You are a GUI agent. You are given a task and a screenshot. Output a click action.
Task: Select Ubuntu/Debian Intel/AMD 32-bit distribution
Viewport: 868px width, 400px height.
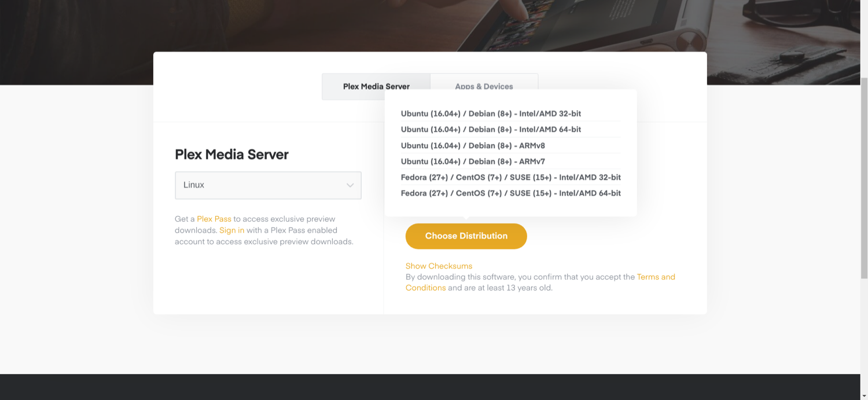click(491, 113)
